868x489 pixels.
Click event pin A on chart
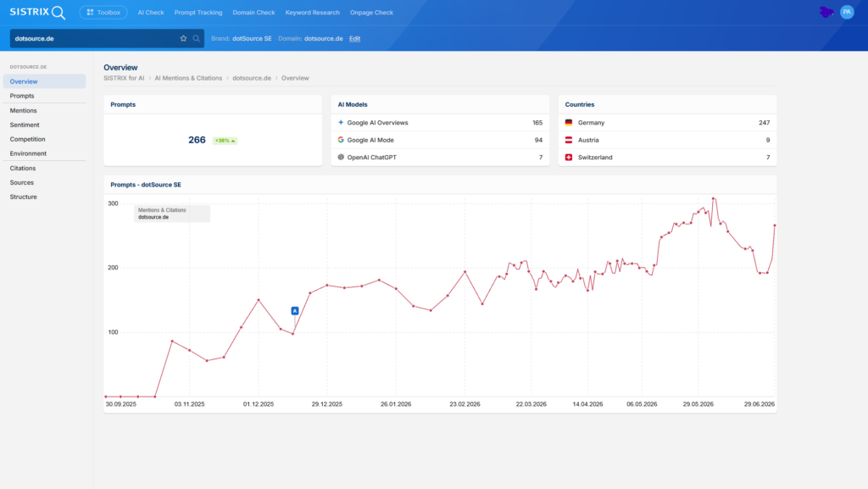coord(295,311)
